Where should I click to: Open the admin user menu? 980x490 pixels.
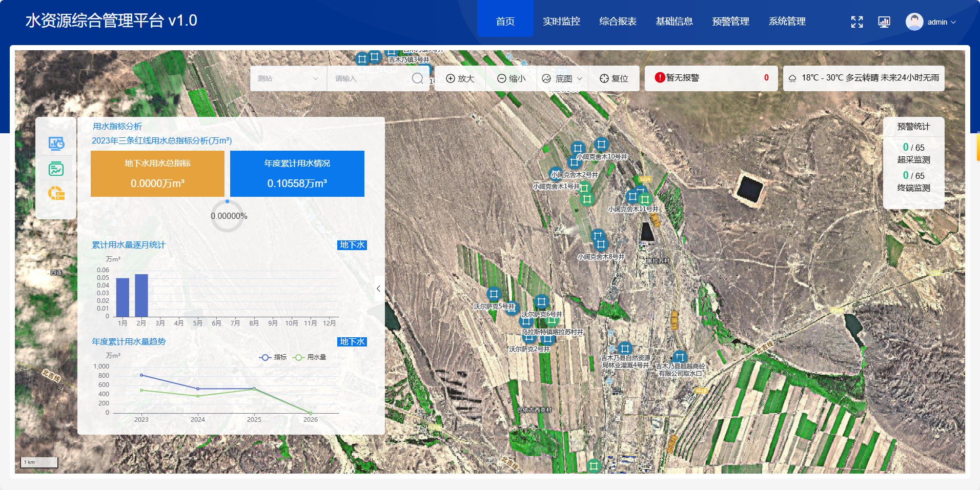[x=931, y=22]
